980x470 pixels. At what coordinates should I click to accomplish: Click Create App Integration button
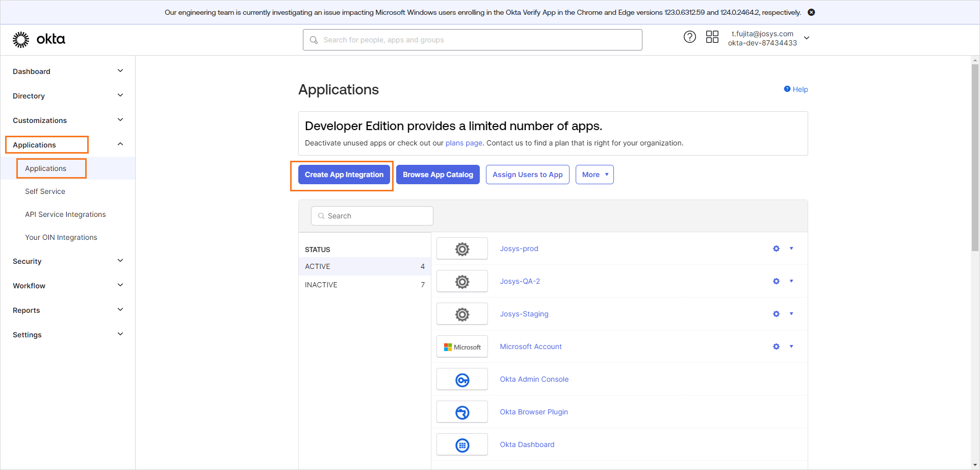(344, 175)
